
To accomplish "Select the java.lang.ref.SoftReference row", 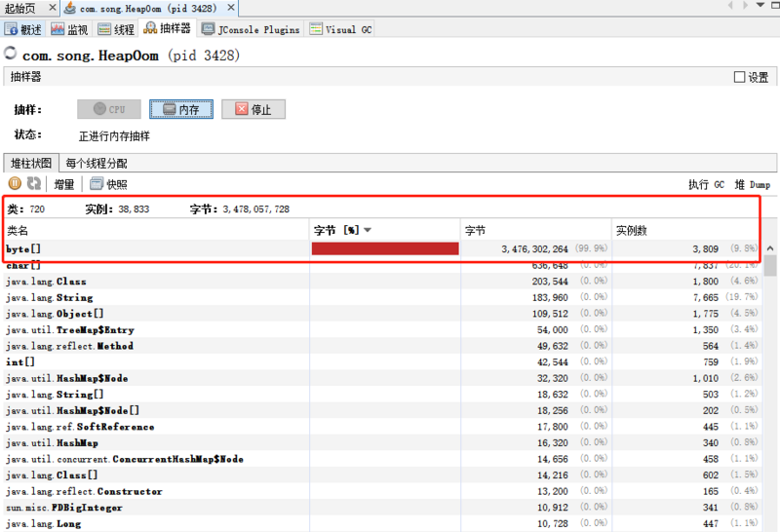I will coord(382,427).
